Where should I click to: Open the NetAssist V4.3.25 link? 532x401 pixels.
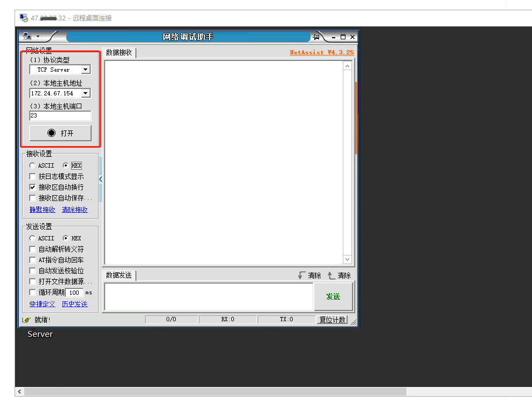[322, 52]
